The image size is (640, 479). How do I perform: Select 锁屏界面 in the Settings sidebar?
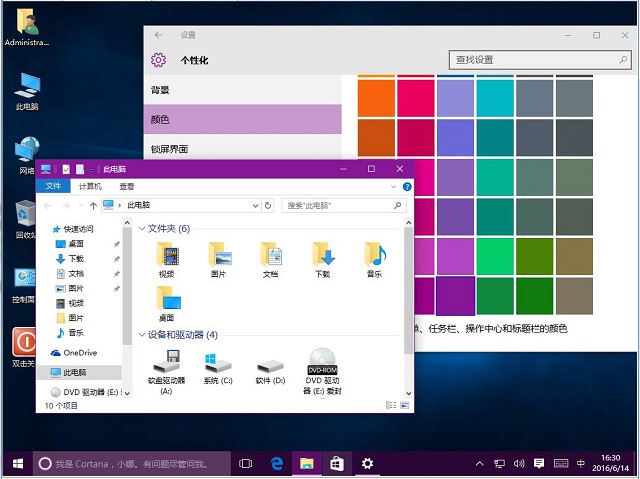tap(168, 149)
